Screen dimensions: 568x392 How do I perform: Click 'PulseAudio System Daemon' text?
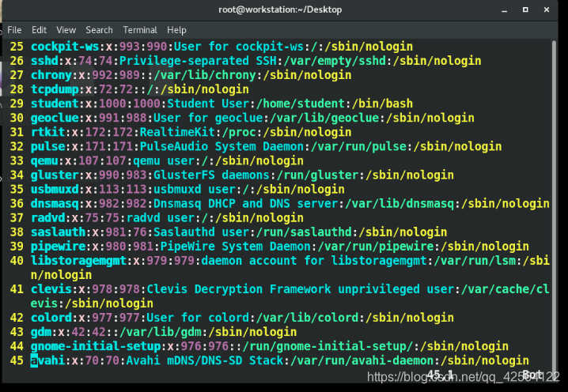(x=222, y=146)
